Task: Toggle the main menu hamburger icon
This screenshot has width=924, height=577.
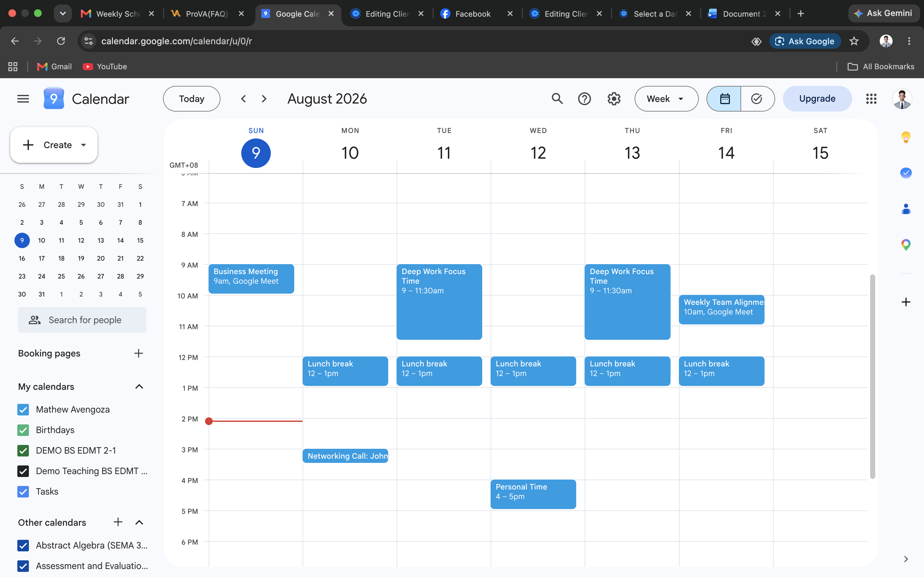Action: pyautogui.click(x=23, y=99)
